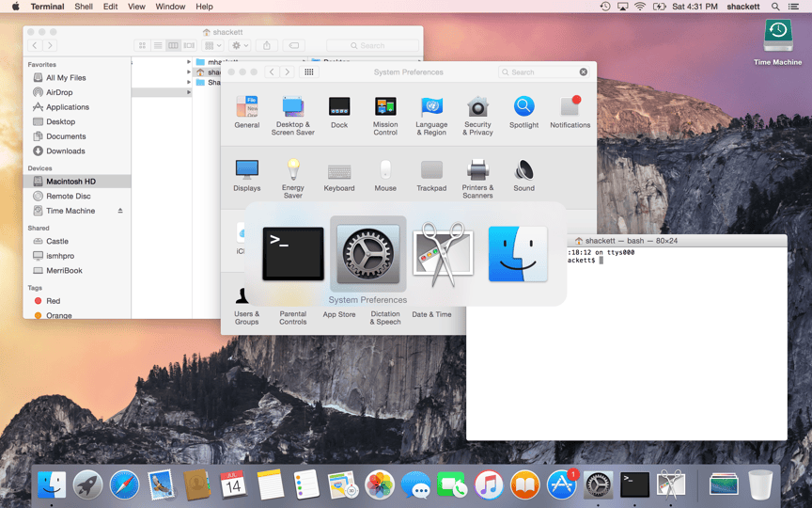Launch Safari from the Dock
812x508 pixels.
click(124, 485)
